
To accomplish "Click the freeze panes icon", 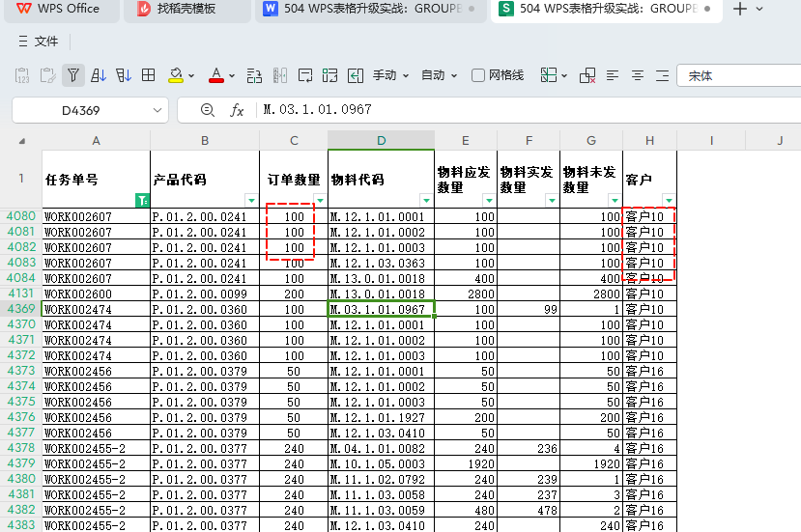I will tap(549, 75).
